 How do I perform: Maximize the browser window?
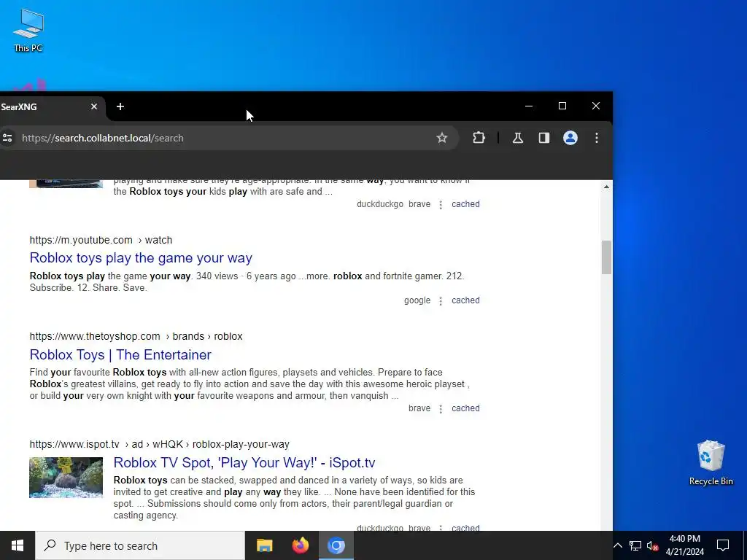pos(562,106)
